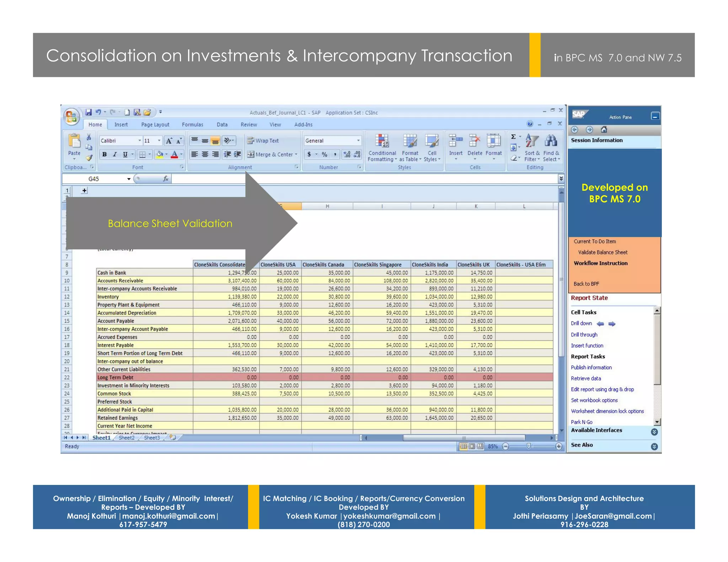
Task: Open the Formulas ribbon tab
Action: coord(193,125)
